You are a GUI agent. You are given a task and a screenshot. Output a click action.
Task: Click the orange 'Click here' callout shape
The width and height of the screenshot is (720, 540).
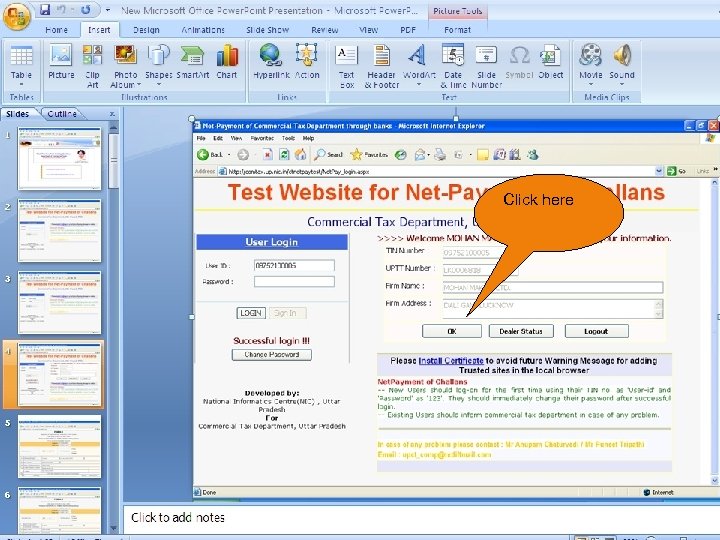tap(548, 213)
